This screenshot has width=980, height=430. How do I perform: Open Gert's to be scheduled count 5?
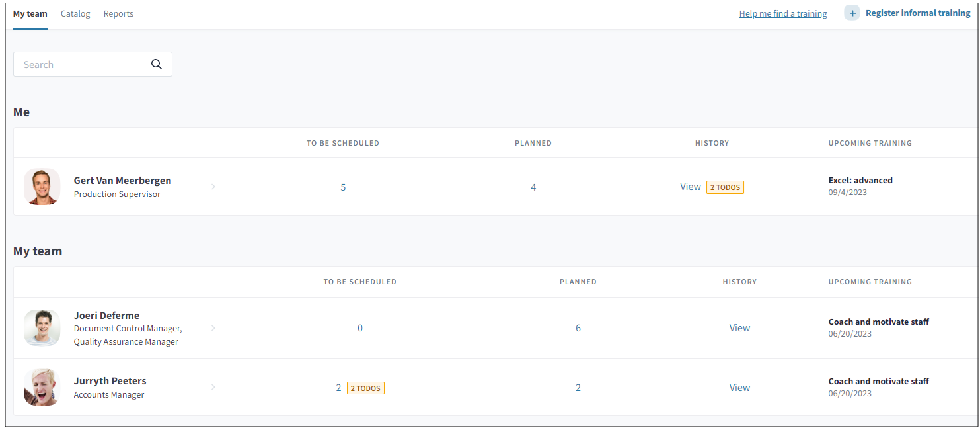[343, 187]
